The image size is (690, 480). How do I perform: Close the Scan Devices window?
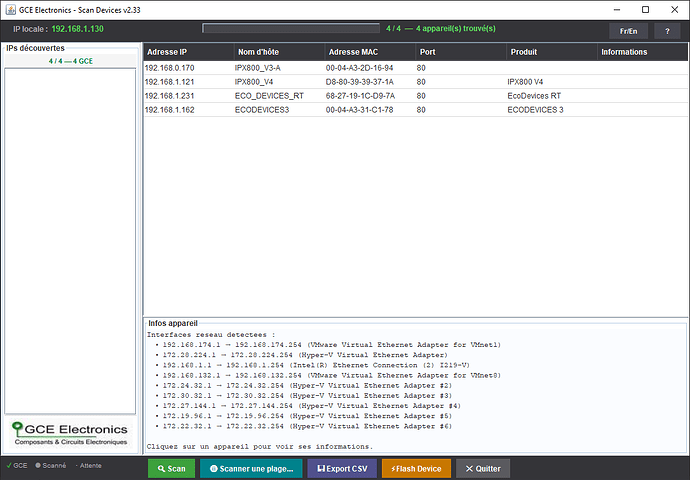[674, 10]
